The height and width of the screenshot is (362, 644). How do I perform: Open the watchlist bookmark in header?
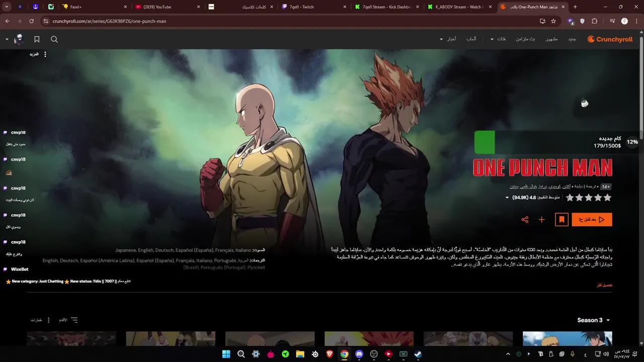(37, 39)
